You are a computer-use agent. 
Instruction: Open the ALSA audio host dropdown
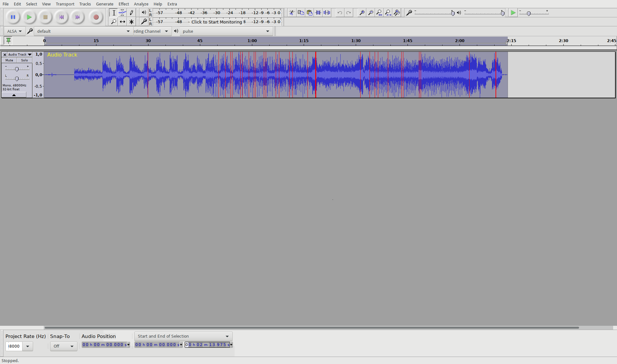coord(14,31)
